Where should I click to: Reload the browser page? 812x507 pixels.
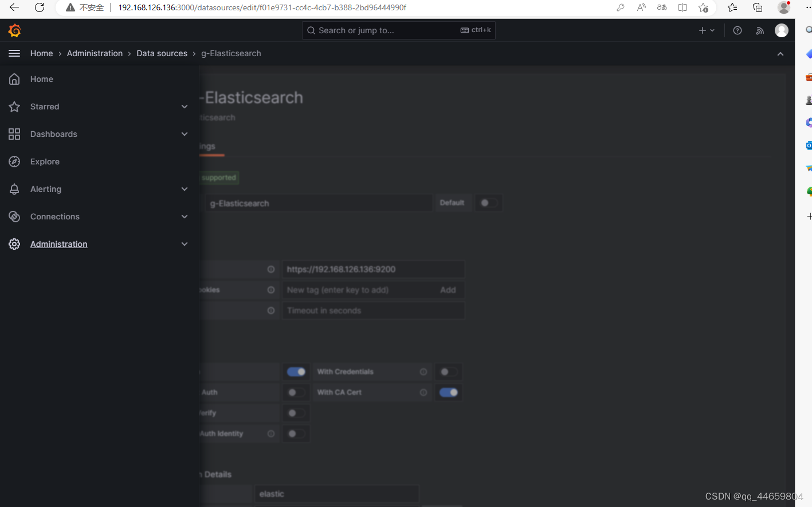pyautogui.click(x=40, y=7)
